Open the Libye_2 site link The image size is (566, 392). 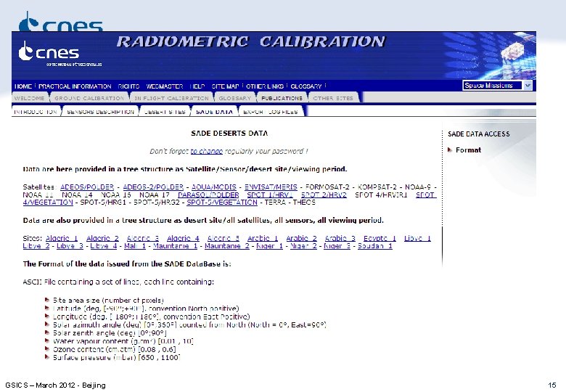(x=36, y=246)
